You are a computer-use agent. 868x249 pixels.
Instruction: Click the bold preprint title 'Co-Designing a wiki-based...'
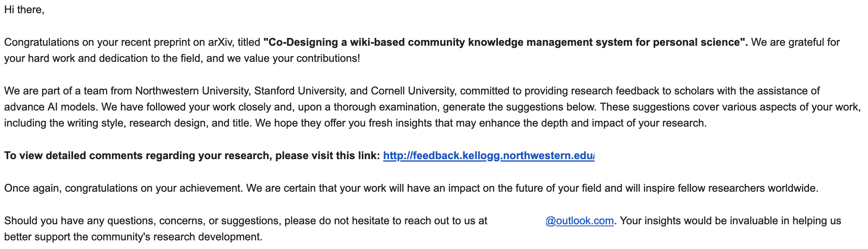[x=505, y=42]
